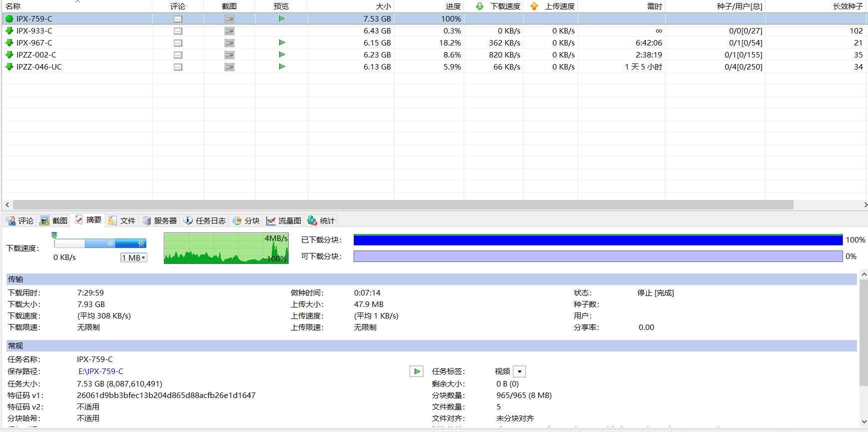Click the preview play icon for IPZZ-002-C
The image size is (868, 432).
pos(282,54)
